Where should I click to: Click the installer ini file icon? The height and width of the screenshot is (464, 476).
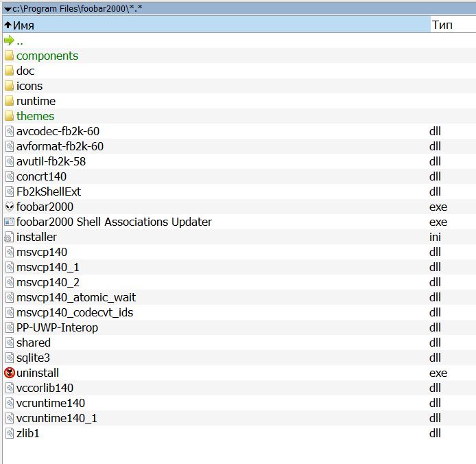point(9,237)
